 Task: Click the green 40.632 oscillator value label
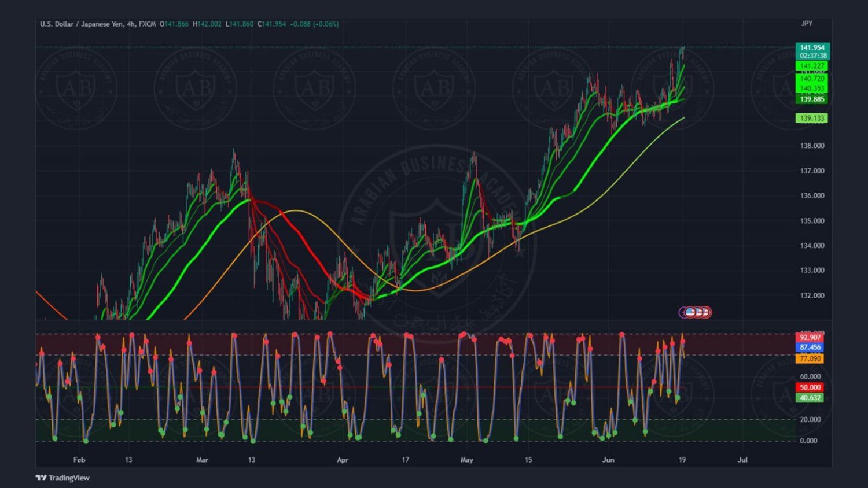[x=810, y=398]
